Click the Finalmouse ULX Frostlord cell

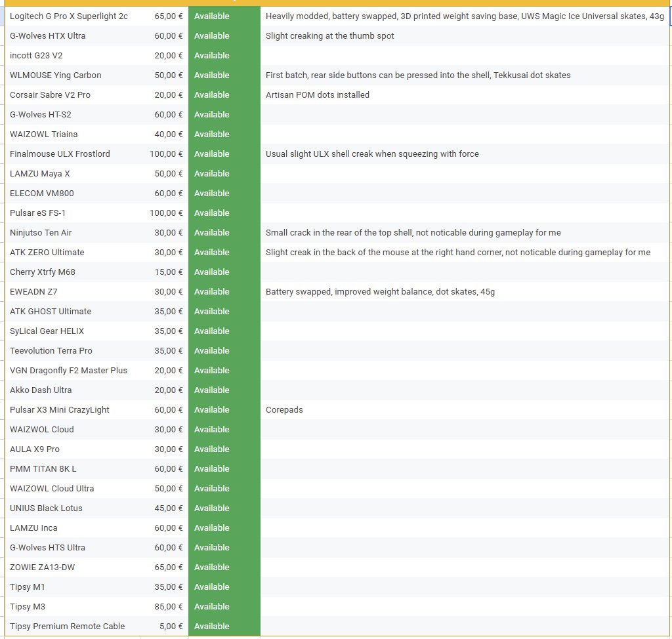point(73,154)
